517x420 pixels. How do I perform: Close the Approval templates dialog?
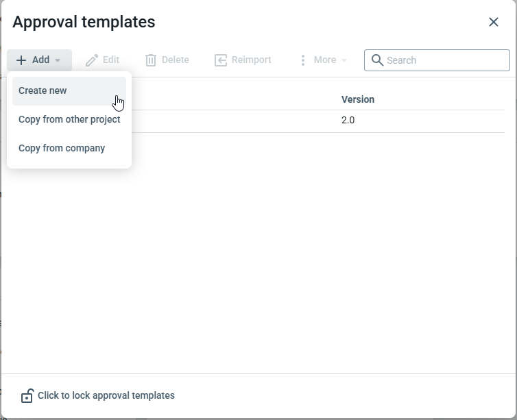494,22
